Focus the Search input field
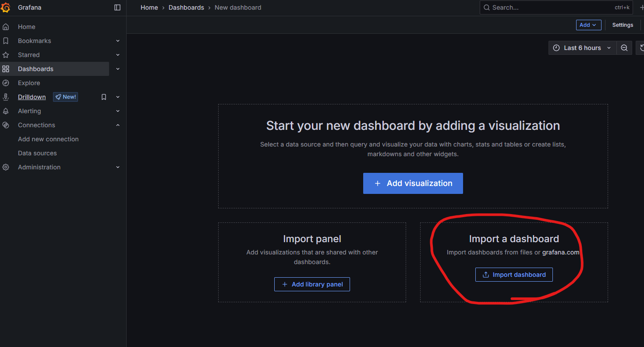 (x=556, y=7)
